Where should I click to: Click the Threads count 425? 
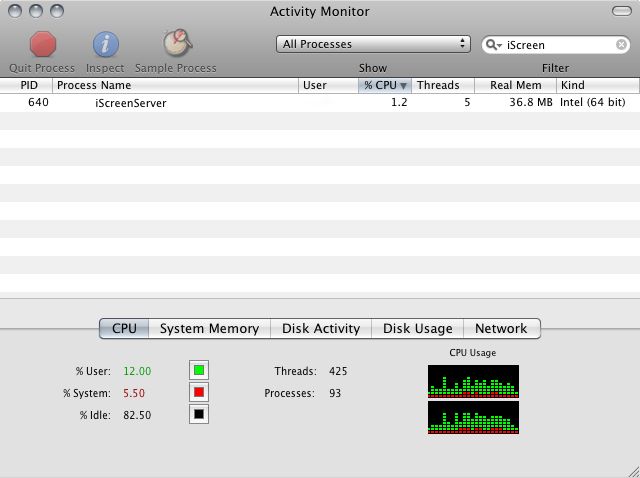pyautogui.click(x=338, y=371)
